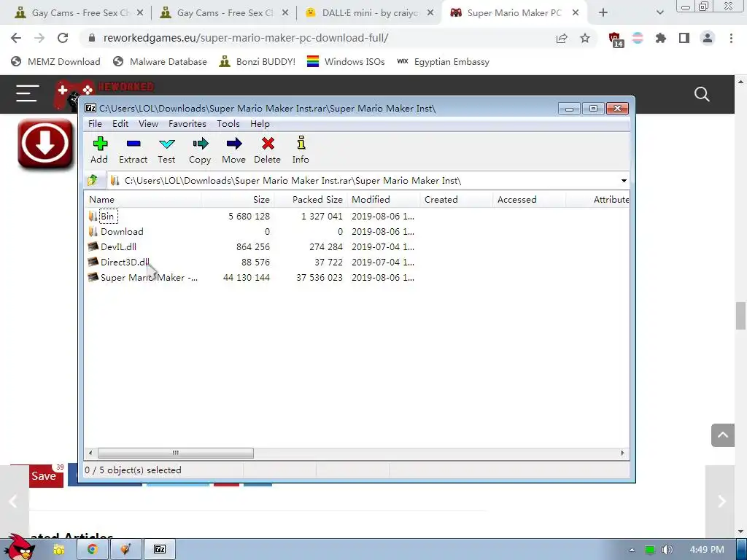This screenshot has width=747, height=560.
Task: Open the Chrome profile avatar
Action: coord(708,38)
